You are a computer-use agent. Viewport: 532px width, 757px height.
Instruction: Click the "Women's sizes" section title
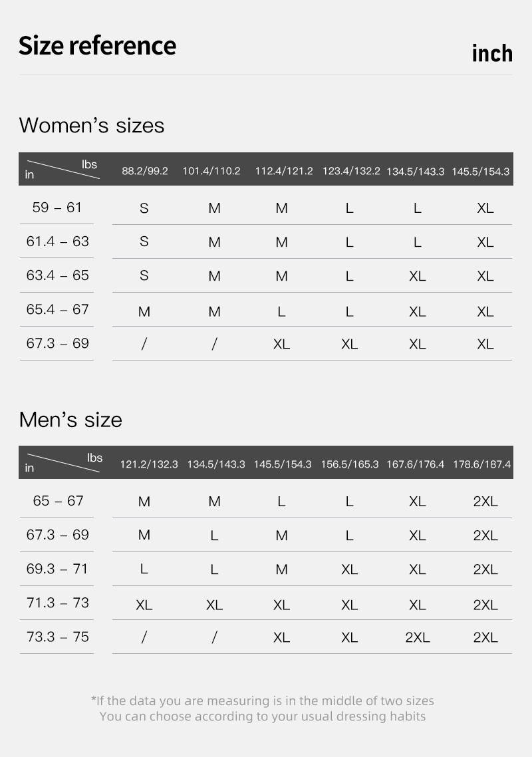click(92, 125)
